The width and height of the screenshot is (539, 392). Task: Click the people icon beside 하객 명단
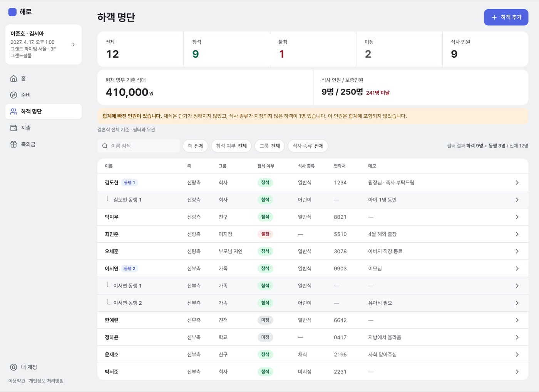(13, 112)
